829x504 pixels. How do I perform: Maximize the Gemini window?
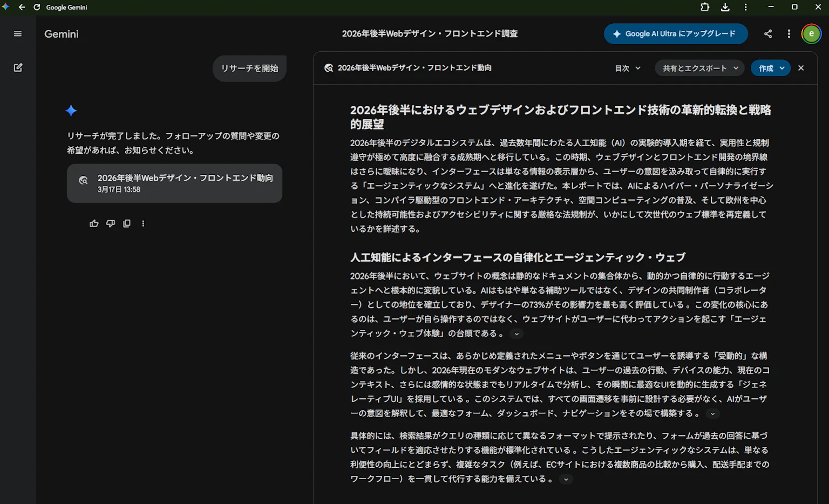[x=794, y=7]
